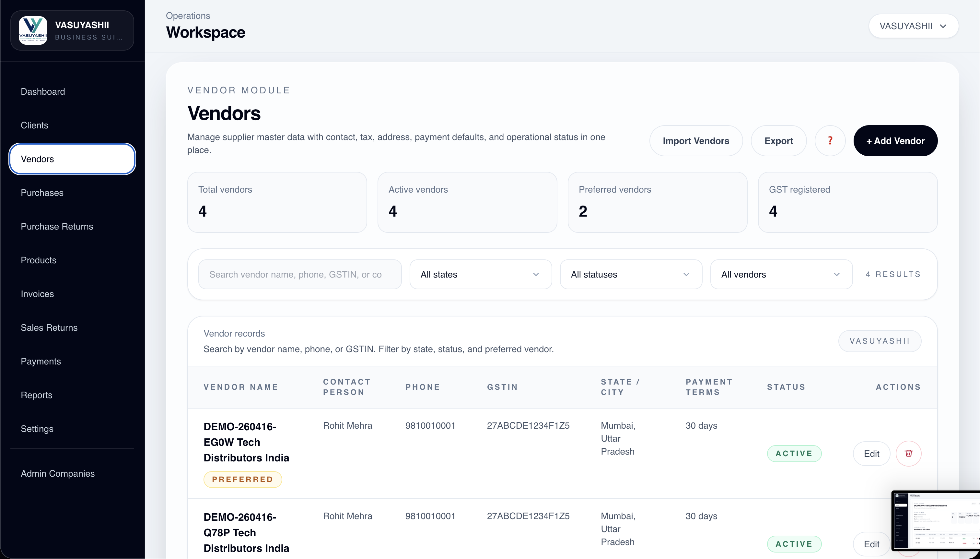
Task: Click the + Add Vendor button
Action: (x=895, y=140)
